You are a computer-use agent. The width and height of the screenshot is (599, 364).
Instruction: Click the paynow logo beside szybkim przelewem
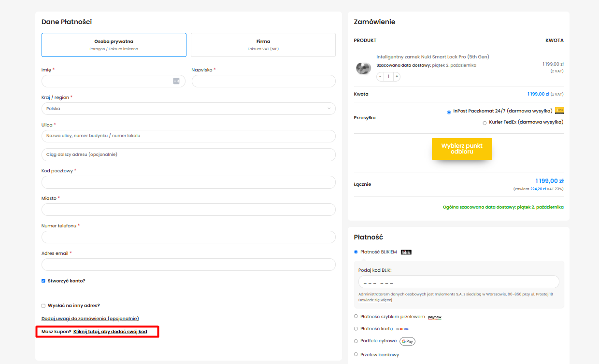coord(435,317)
